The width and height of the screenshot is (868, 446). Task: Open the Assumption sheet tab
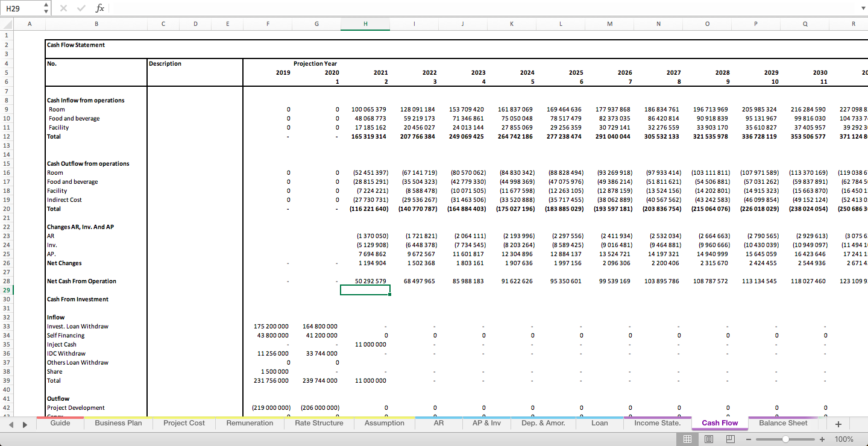[x=385, y=423]
